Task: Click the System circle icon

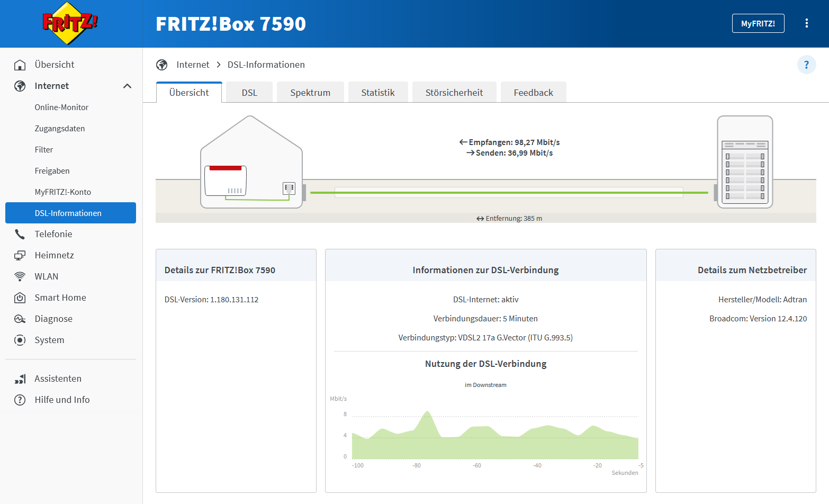Action: pos(20,340)
